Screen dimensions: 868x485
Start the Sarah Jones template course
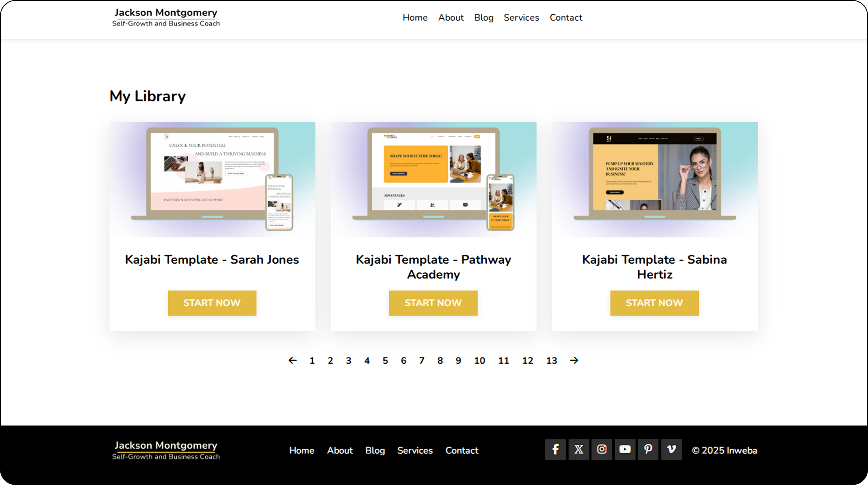[212, 303]
